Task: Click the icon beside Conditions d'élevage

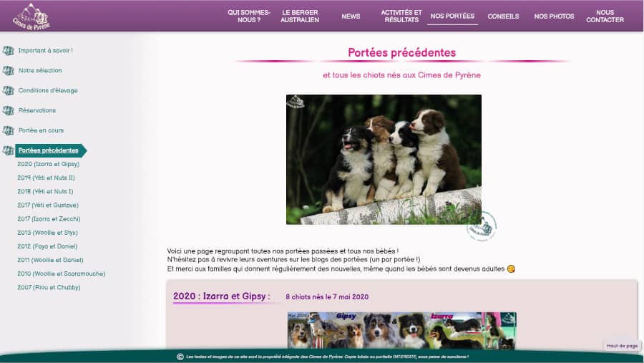Action: pyautogui.click(x=9, y=91)
